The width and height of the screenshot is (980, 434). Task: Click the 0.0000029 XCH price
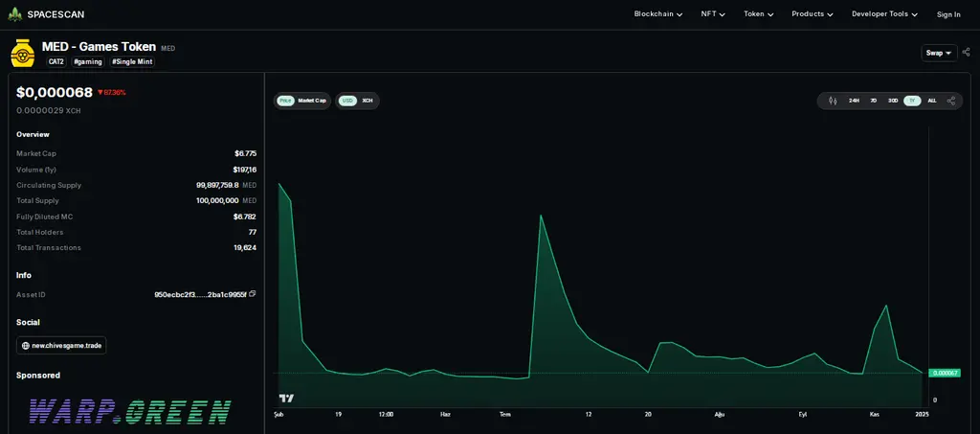click(x=49, y=111)
